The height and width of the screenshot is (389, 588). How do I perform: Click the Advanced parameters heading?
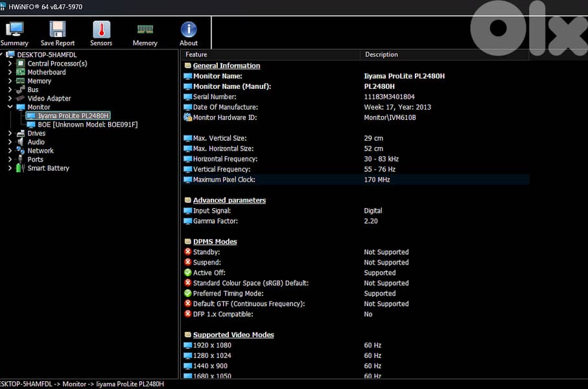[229, 200]
